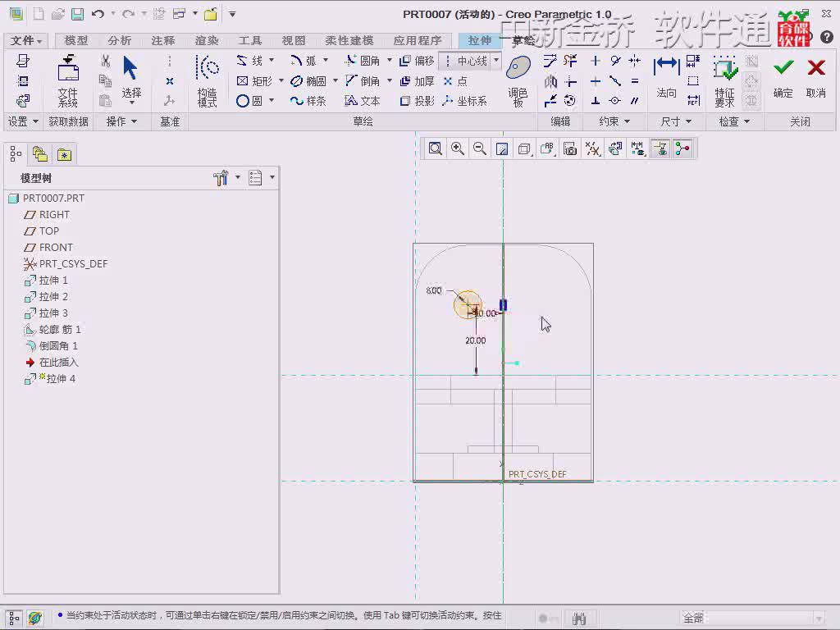The height and width of the screenshot is (630, 840).
Task: Open the 线 (Line) type dropdown arrow
Action: (x=271, y=60)
